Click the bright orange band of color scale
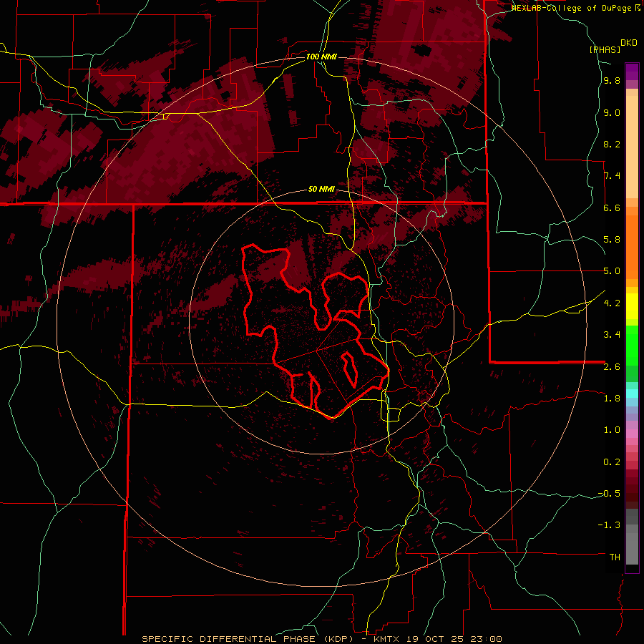Screen dimensions: 644x644 click(632, 248)
